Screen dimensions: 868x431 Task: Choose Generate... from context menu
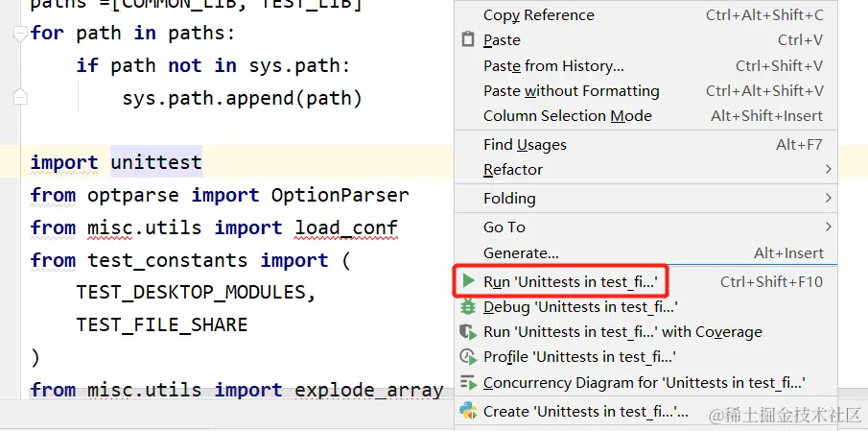(x=645, y=252)
